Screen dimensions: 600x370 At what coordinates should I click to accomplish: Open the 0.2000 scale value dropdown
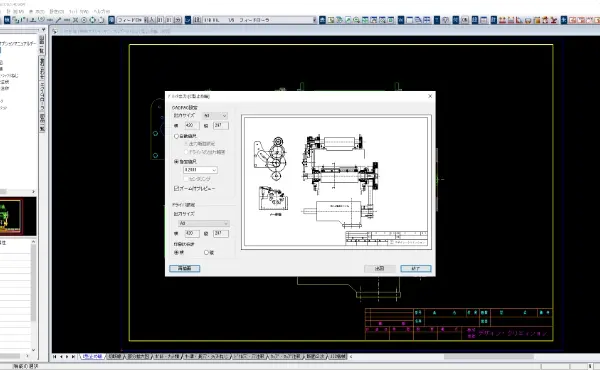(x=201, y=170)
